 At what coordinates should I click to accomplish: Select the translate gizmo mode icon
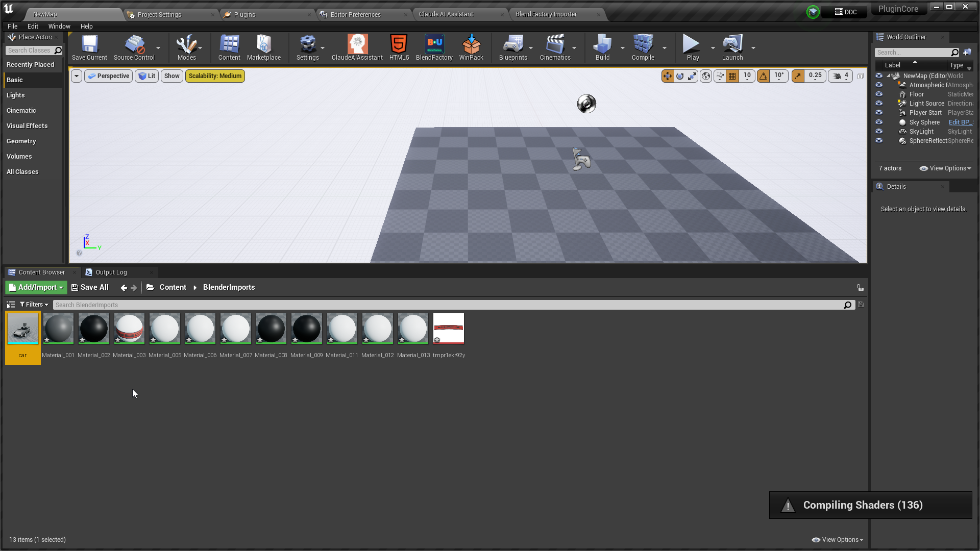coord(667,76)
